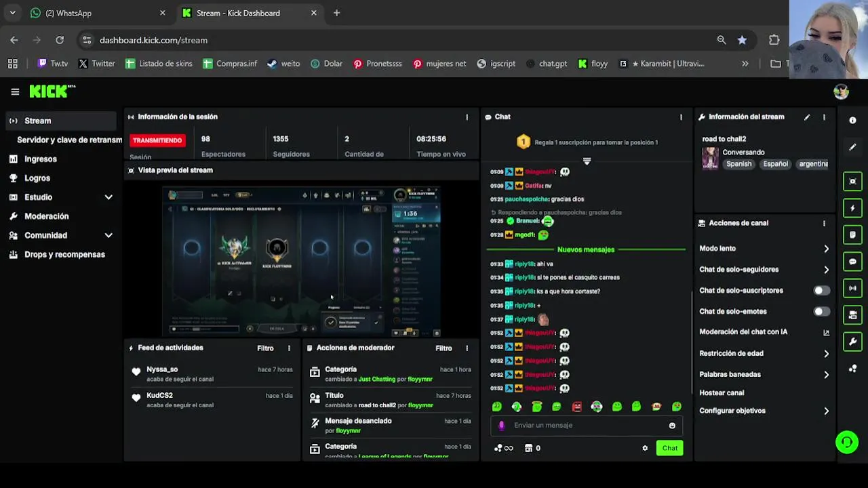
Task: Bookmark page with the star icon
Action: tap(742, 40)
